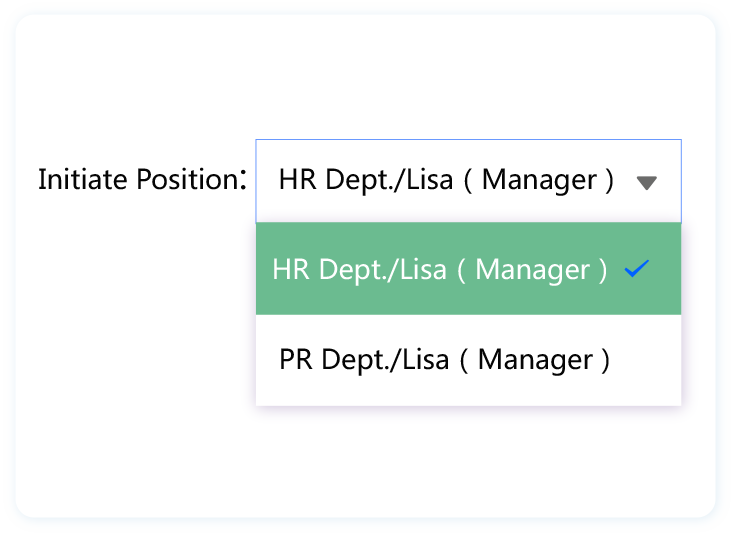Click the checkmark beside HR Dept./Lisa
This screenshot has width=736, height=535.
[x=636, y=269]
